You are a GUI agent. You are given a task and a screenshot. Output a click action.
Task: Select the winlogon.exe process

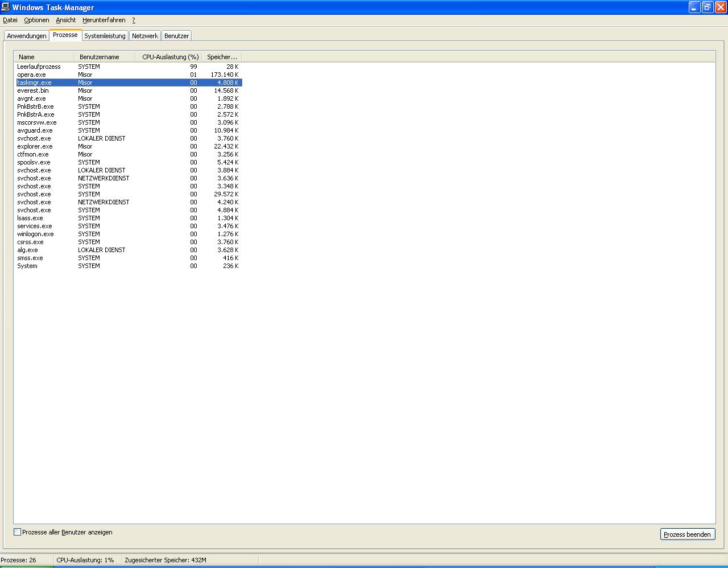(x=129, y=234)
